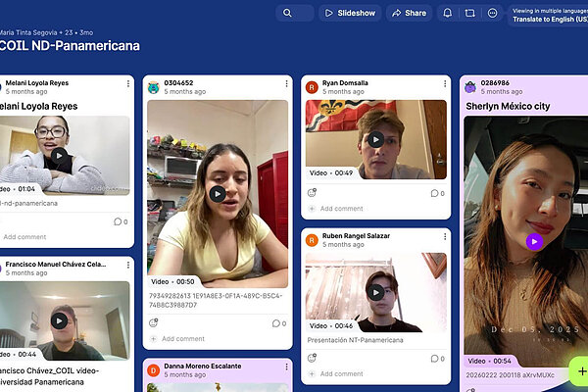Click the Share button

(x=409, y=13)
